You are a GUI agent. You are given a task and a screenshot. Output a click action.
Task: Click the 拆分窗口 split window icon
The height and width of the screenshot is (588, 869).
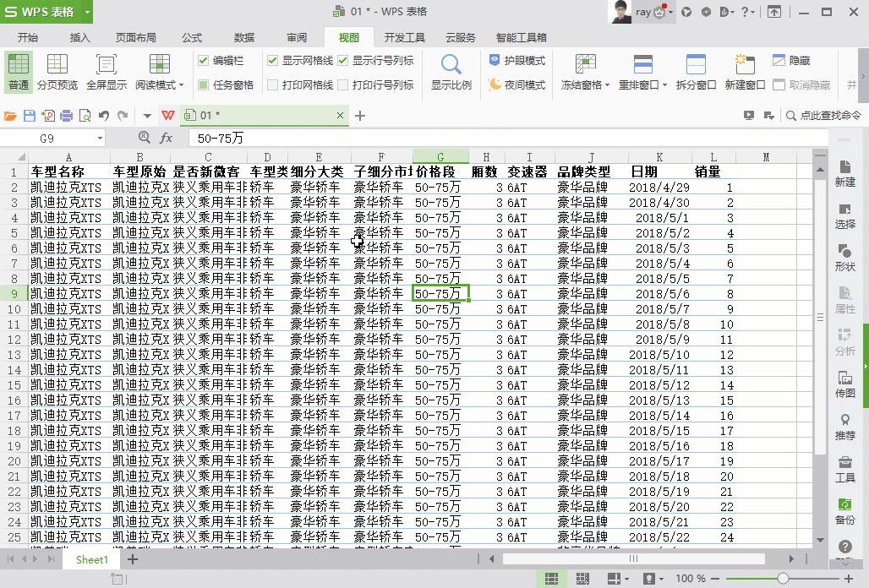coord(696,72)
